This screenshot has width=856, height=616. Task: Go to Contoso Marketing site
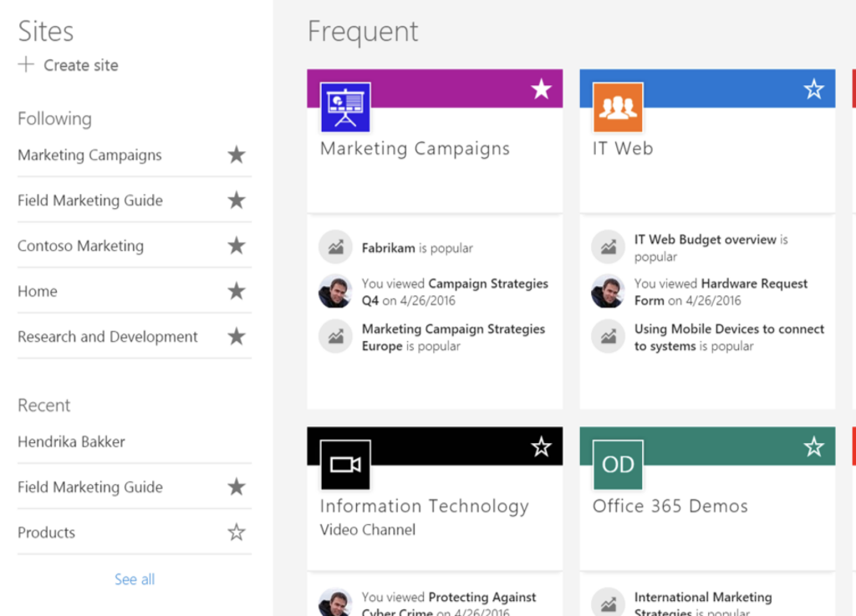[81, 246]
